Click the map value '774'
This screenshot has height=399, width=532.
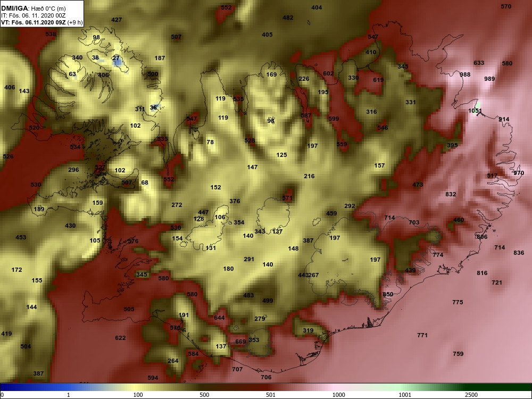point(438,254)
